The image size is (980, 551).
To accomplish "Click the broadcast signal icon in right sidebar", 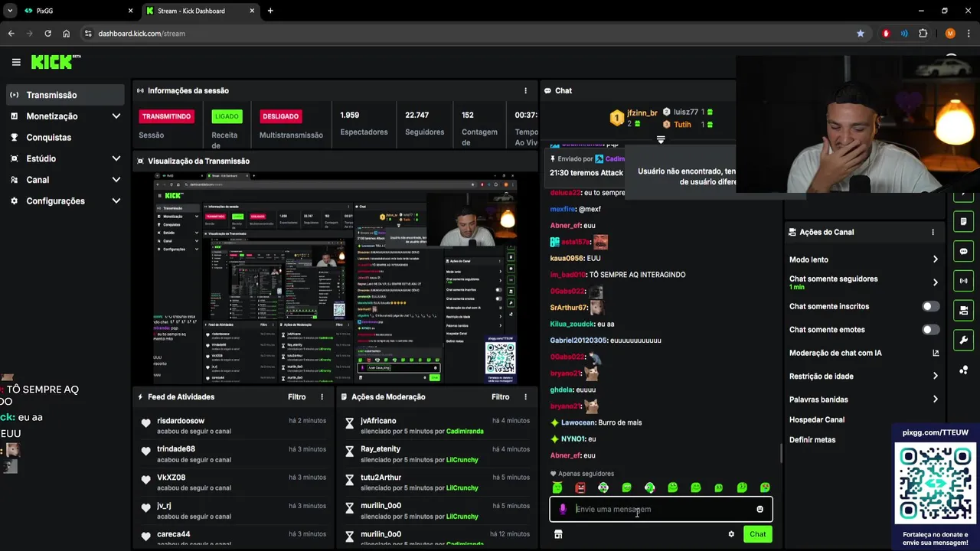I will (963, 281).
